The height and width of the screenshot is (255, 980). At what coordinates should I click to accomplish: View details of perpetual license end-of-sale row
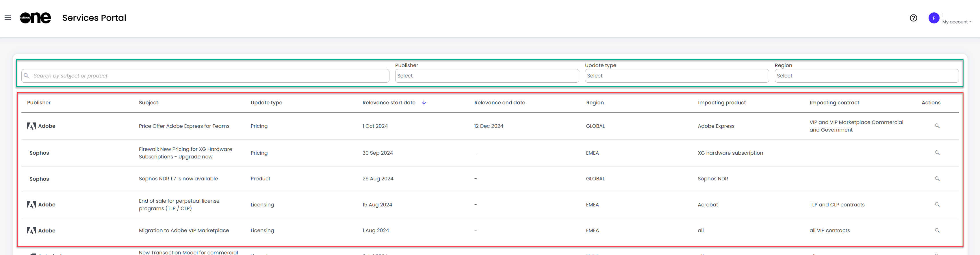point(937,205)
